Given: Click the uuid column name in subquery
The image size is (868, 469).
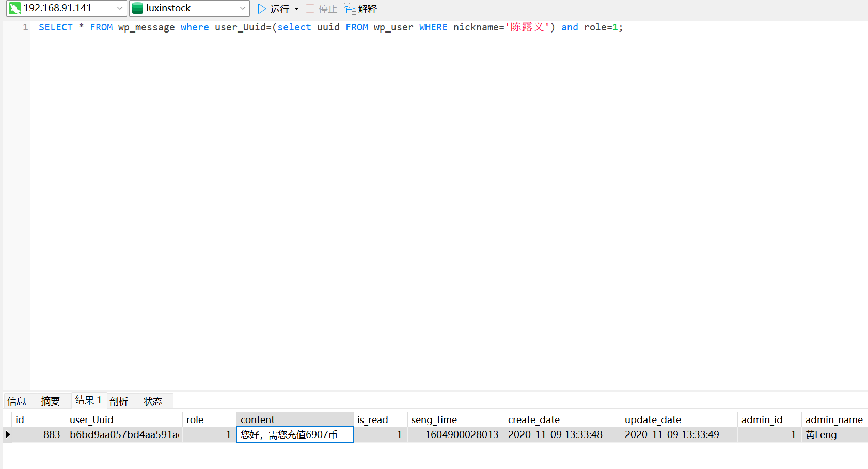Looking at the screenshot, I should coord(328,27).
